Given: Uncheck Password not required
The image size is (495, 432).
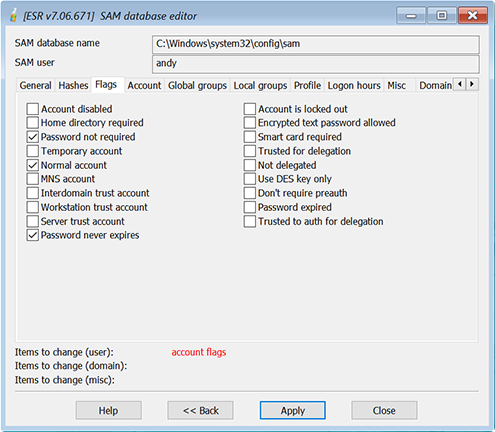Looking at the screenshot, I should (33, 137).
